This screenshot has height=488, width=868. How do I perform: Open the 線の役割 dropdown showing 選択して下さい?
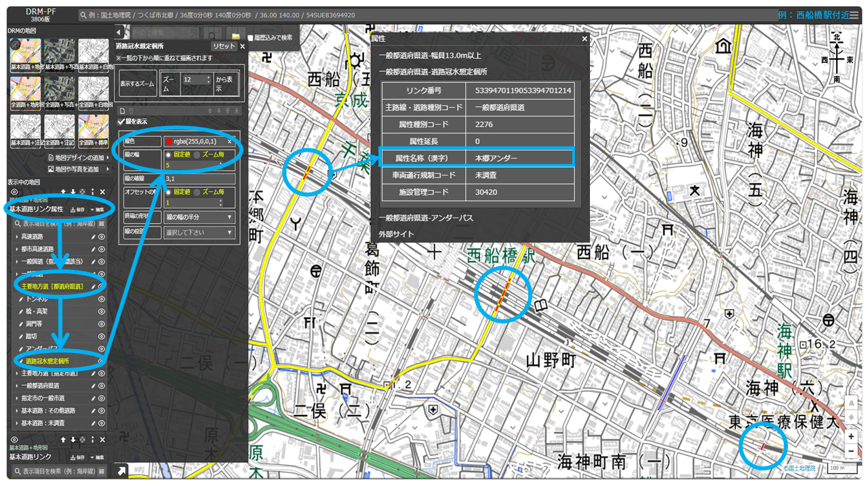[199, 232]
